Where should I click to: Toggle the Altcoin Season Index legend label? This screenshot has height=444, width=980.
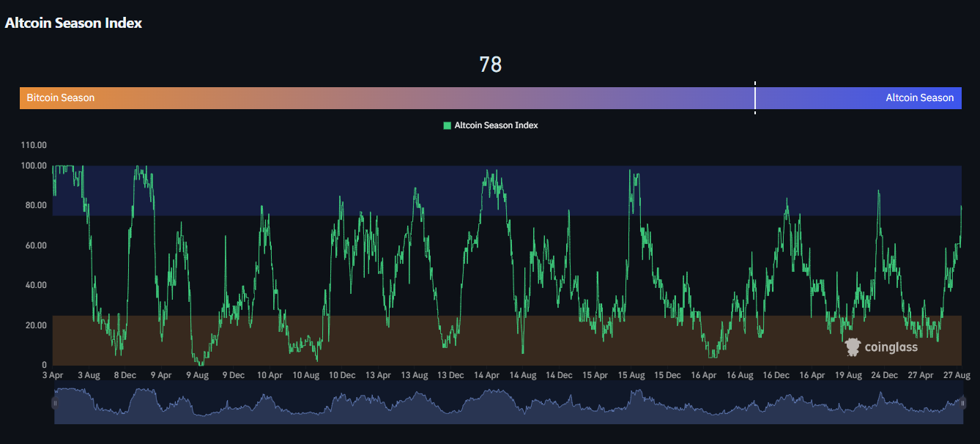point(496,126)
